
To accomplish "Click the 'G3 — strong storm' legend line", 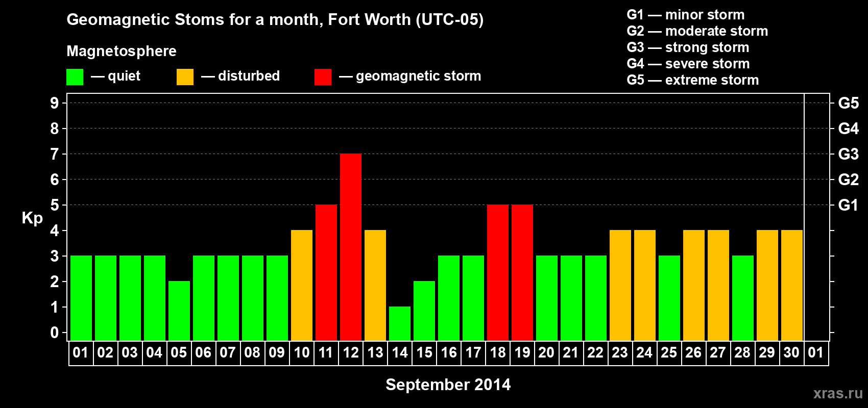I will click(688, 47).
